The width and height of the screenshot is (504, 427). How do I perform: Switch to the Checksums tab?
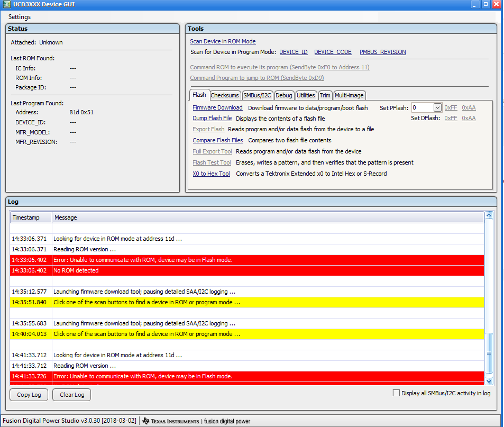pyautogui.click(x=225, y=95)
